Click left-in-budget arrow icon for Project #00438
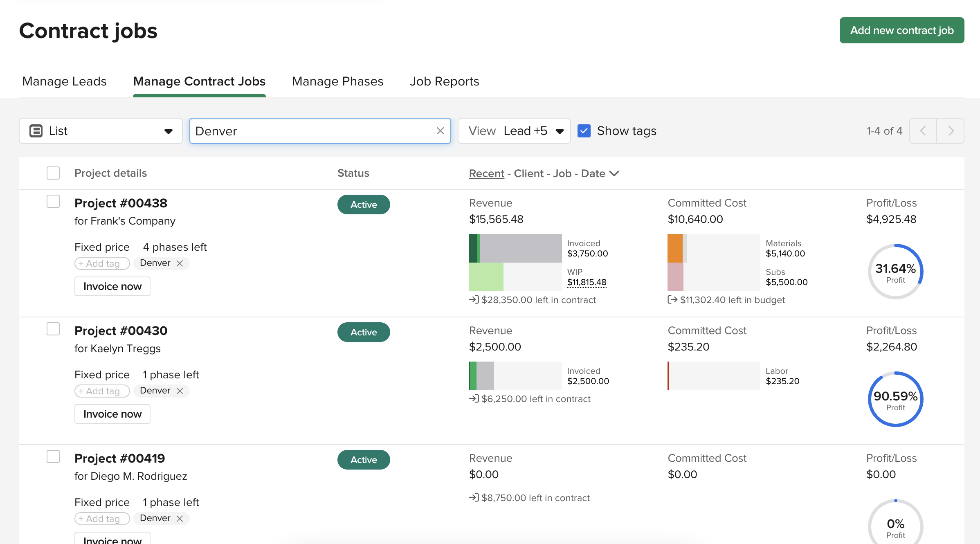 tap(672, 300)
